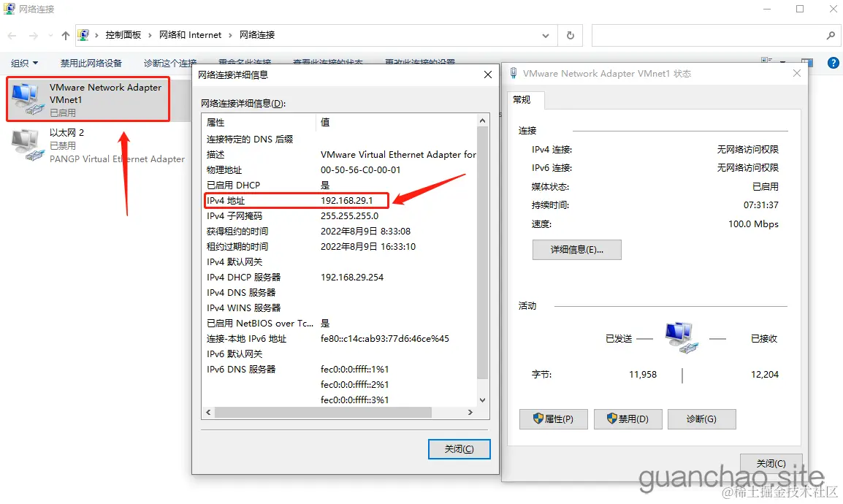This screenshot has height=504, width=843.
Task: Click the search magnifier icon
Action: [x=831, y=36]
